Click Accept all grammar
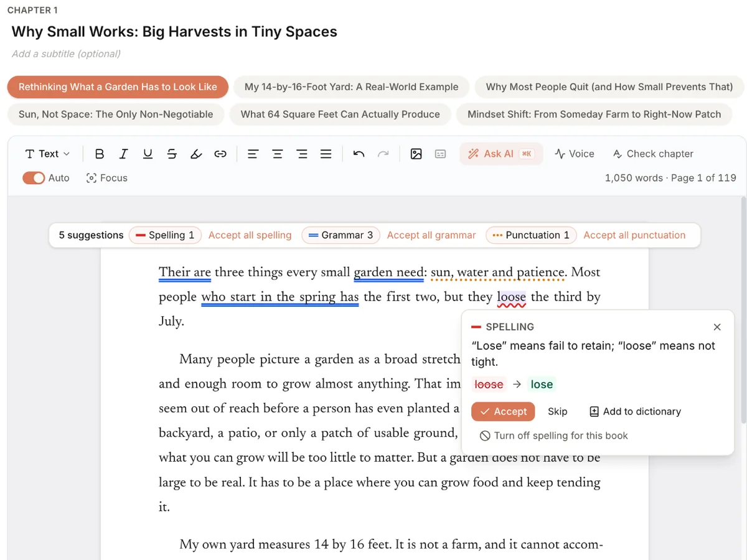Viewport: 747px width, 560px height. [x=431, y=235]
